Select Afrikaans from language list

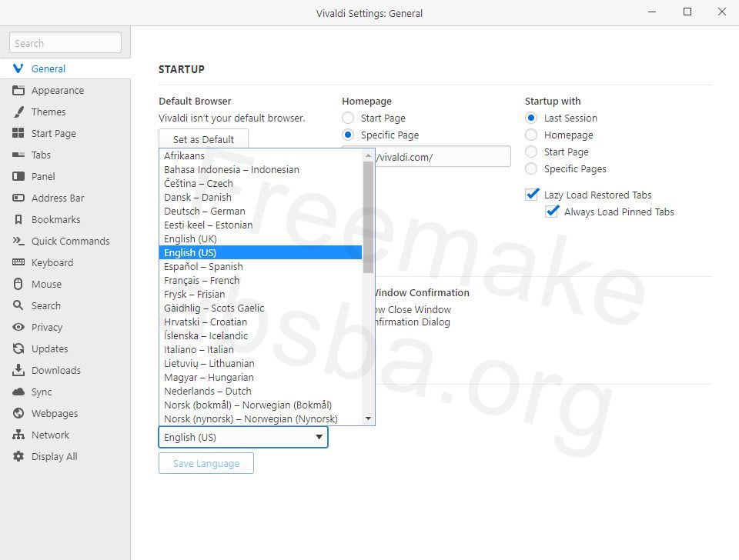[261, 156]
